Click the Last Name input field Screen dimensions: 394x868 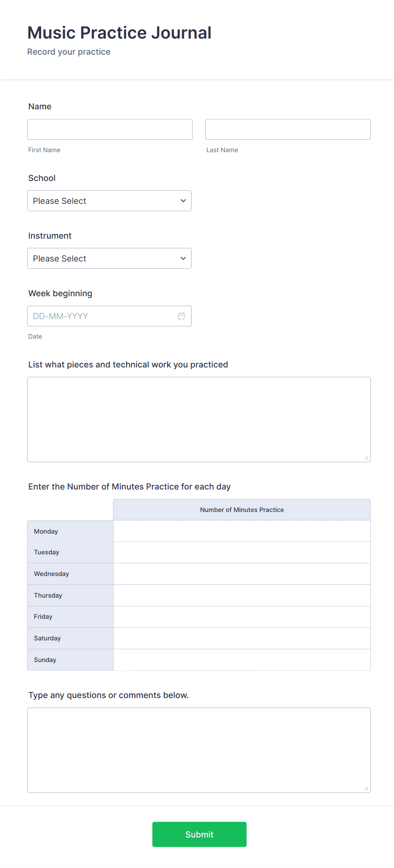tap(287, 129)
